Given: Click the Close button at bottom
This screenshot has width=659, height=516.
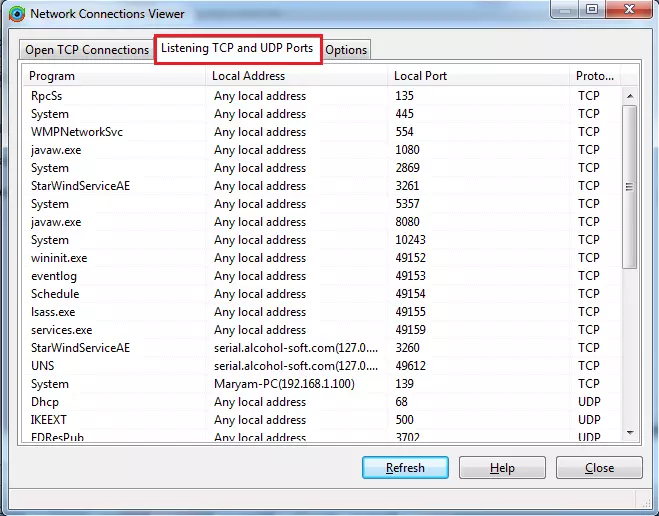Looking at the screenshot, I should 599,468.
